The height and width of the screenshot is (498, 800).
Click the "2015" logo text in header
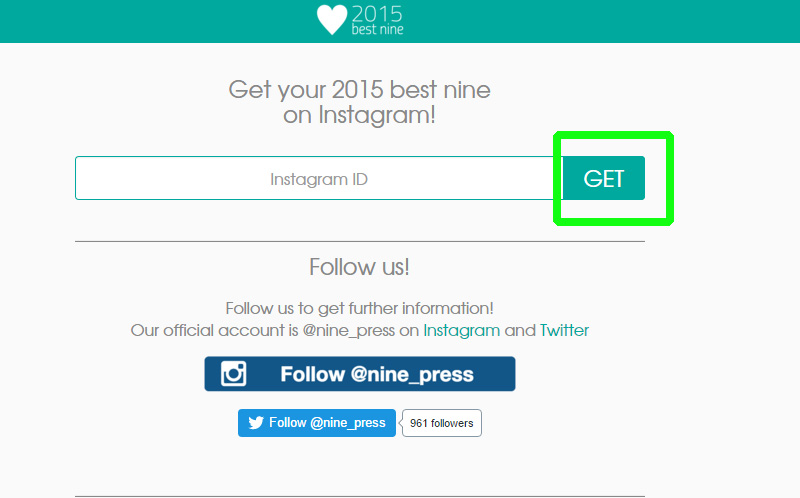(x=378, y=13)
